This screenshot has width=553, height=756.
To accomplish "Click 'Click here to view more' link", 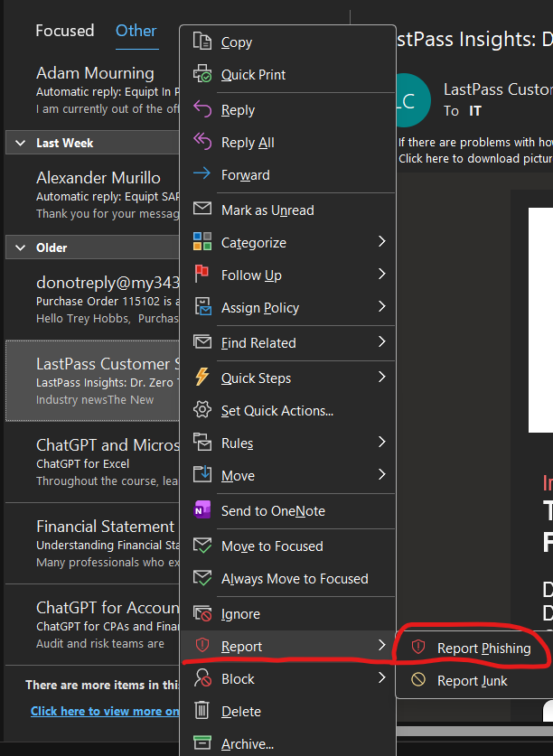I will click(105, 711).
